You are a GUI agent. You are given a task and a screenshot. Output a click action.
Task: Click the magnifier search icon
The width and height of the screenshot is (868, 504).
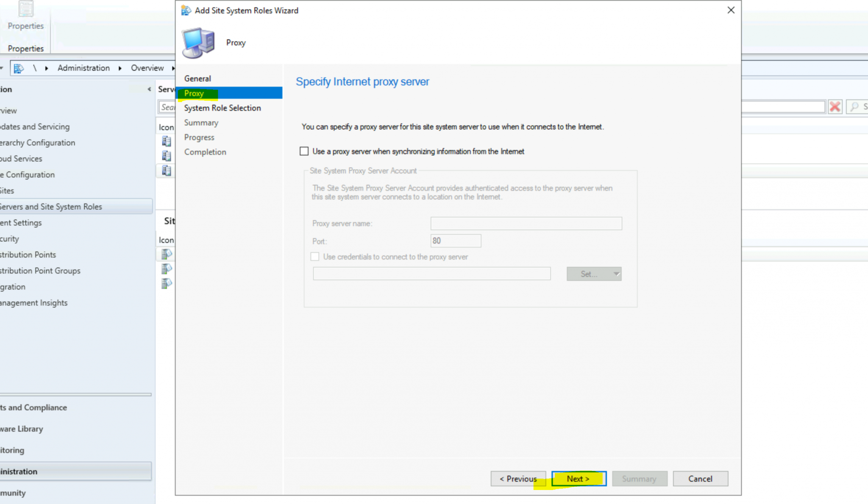[x=854, y=107]
